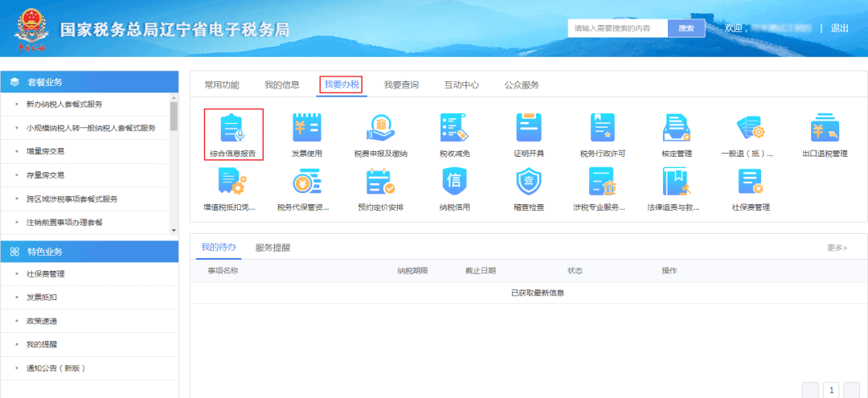Click the 搜索 button
868x398 pixels.
[x=686, y=28]
